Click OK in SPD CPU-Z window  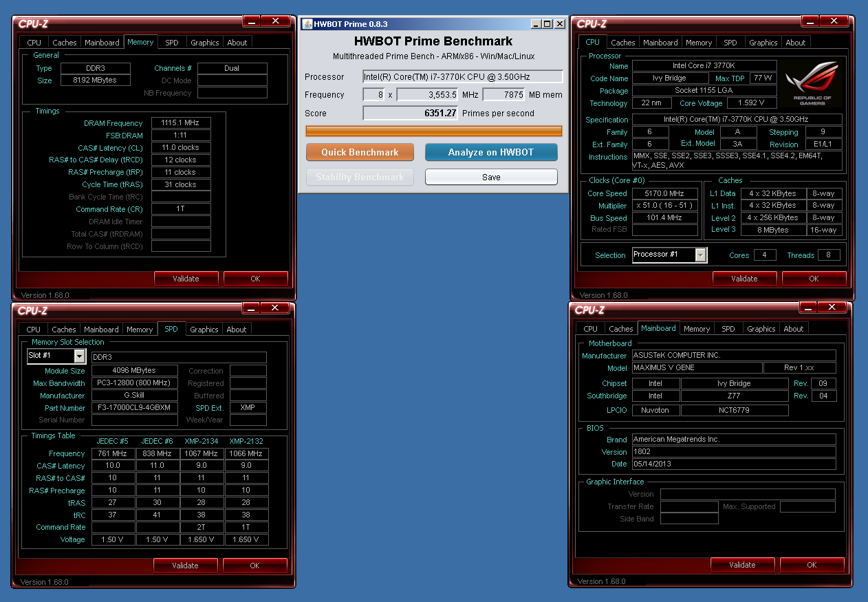254,566
